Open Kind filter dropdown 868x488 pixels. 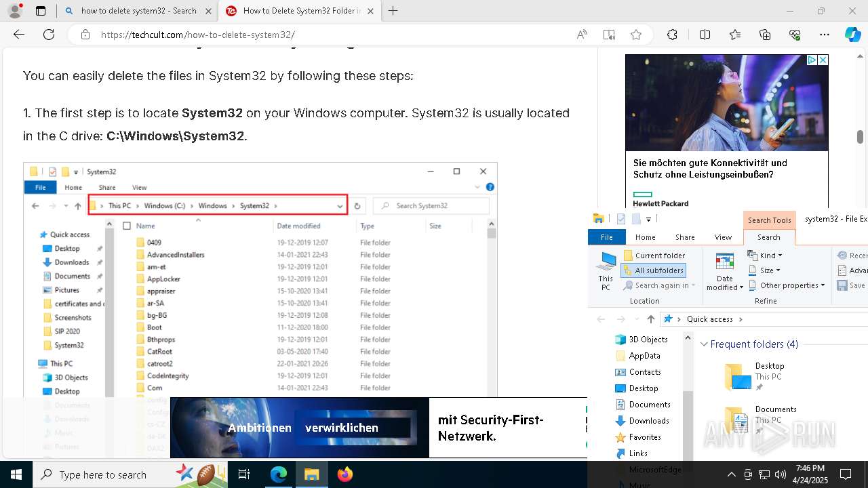[765, 256]
